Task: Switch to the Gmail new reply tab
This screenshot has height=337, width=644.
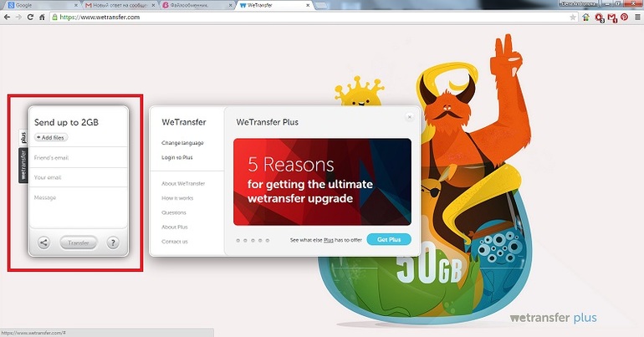Action: point(119,5)
